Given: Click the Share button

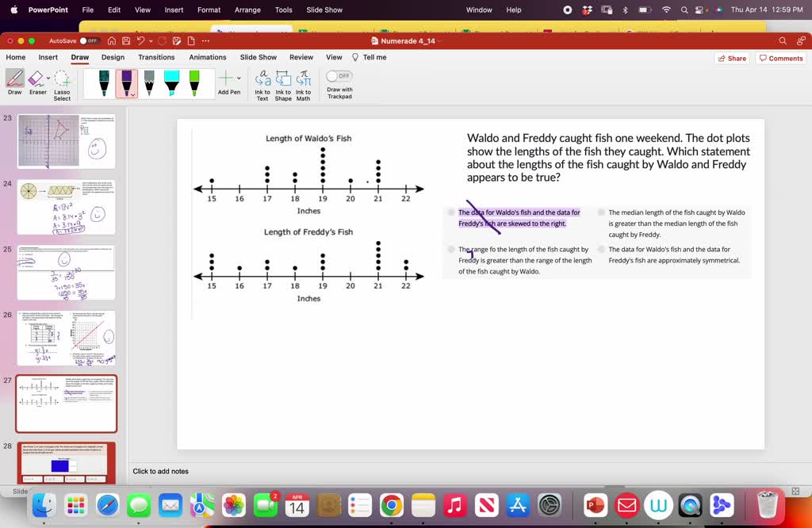Looking at the screenshot, I should pyautogui.click(x=731, y=58).
